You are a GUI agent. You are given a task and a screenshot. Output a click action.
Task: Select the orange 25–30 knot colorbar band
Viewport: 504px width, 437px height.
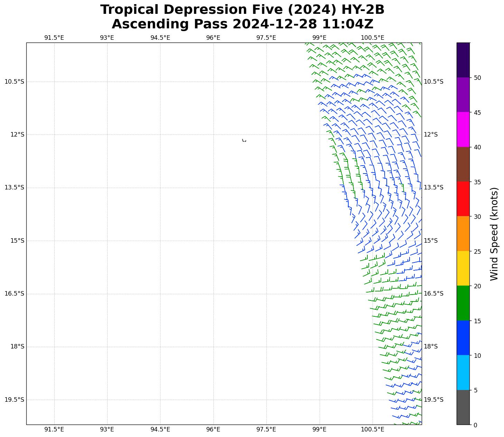[x=463, y=233]
